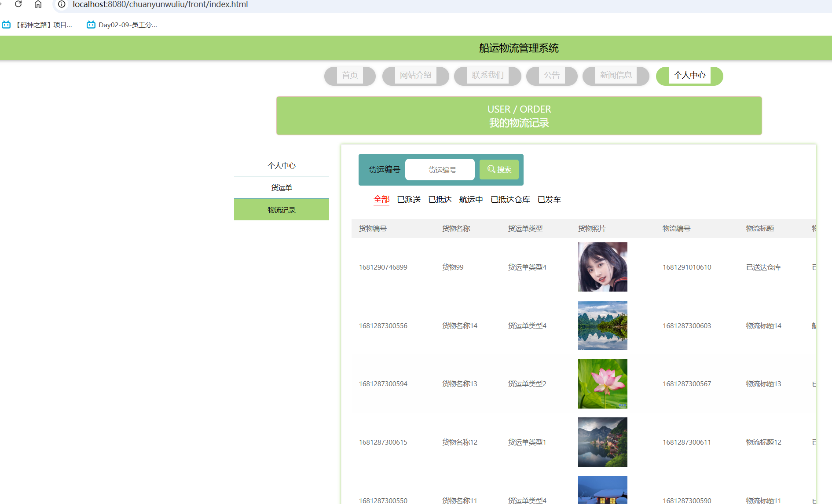Viewport: 832px width, 504px height.
Task: Click 货运单类型1 in the 货物名称12 row
Action: [527, 442]
